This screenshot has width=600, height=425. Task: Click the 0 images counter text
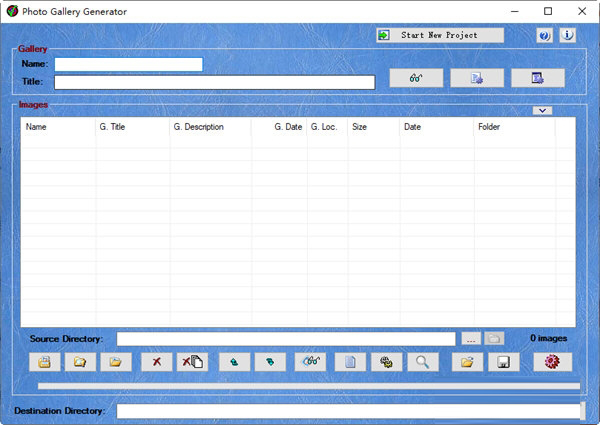pyautogui.click(x=548, y=338)
